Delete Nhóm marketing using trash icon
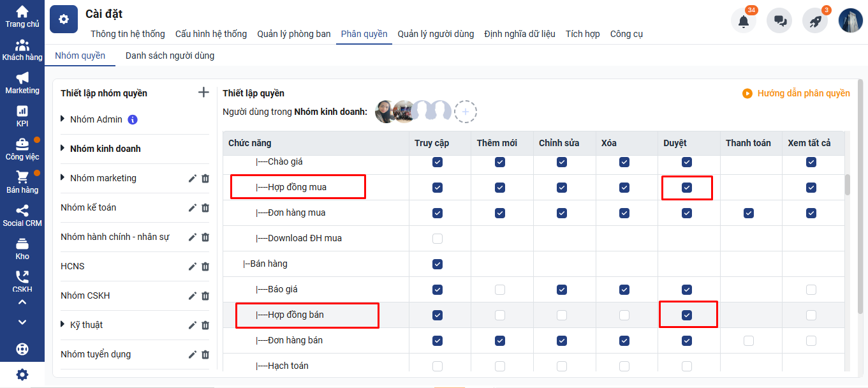Image resolution: width=868 pixels, height=388 pixels. click(x=205, y=178)
